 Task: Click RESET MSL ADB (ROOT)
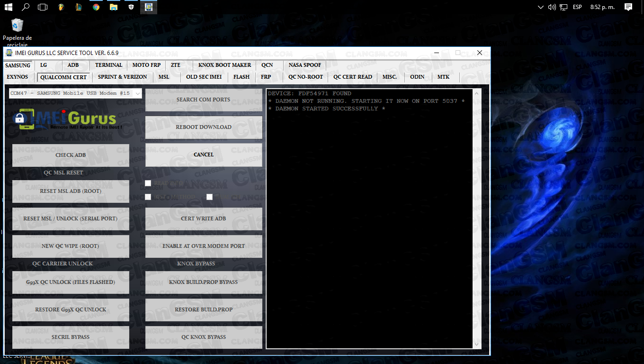(x=71, y=191)
